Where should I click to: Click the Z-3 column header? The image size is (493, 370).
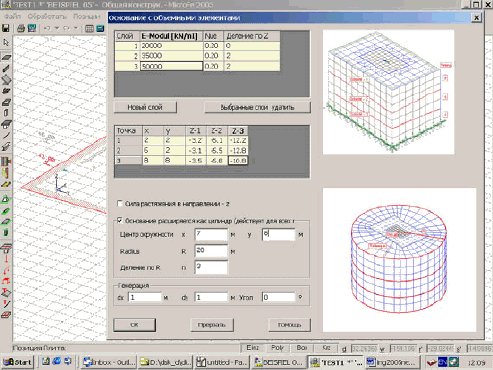[x=238, y=131]
